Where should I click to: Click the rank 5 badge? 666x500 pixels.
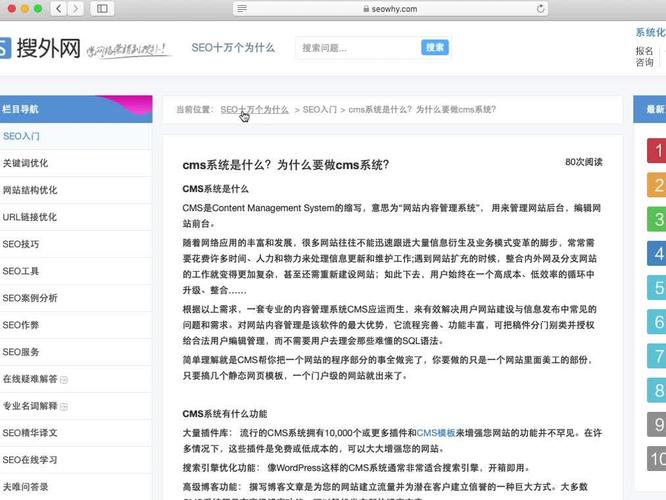pos(657,288)
